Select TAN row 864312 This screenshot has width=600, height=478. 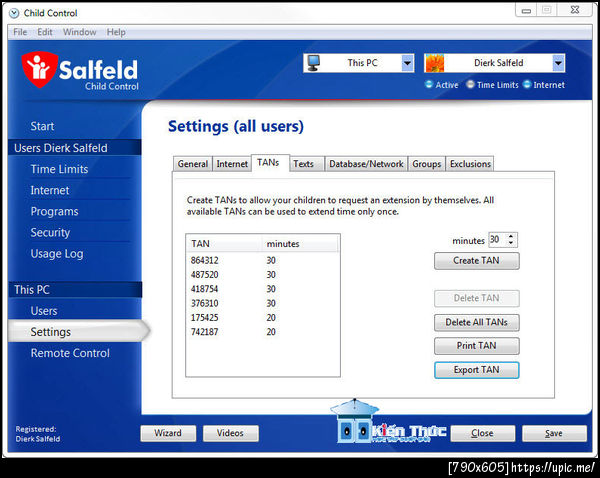coord(263,261)
